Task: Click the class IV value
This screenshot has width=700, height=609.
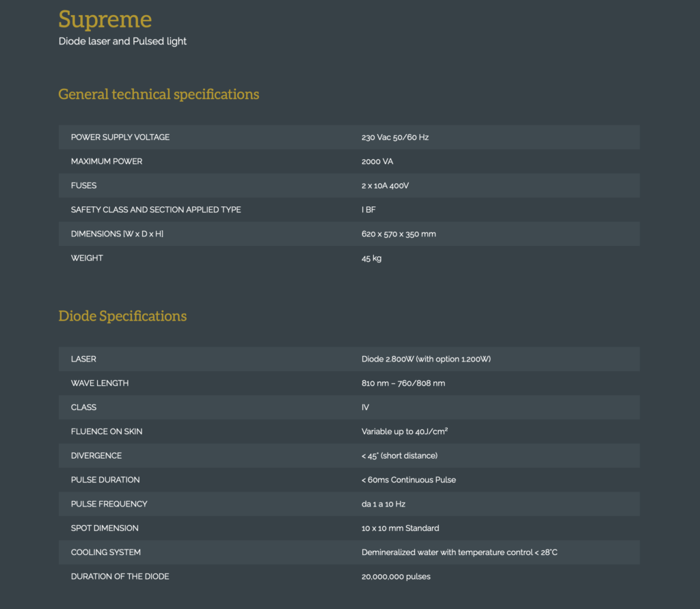Action: [x=365, y=407]
